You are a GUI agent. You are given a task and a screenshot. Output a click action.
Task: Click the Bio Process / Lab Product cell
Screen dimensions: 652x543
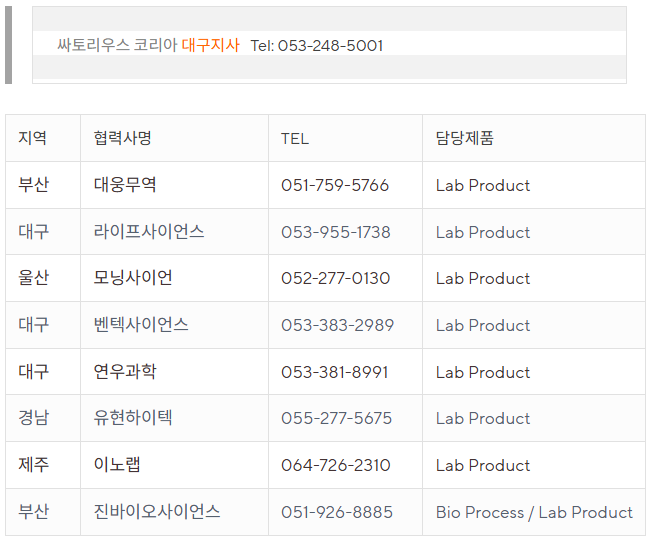(x=534, y=513)
